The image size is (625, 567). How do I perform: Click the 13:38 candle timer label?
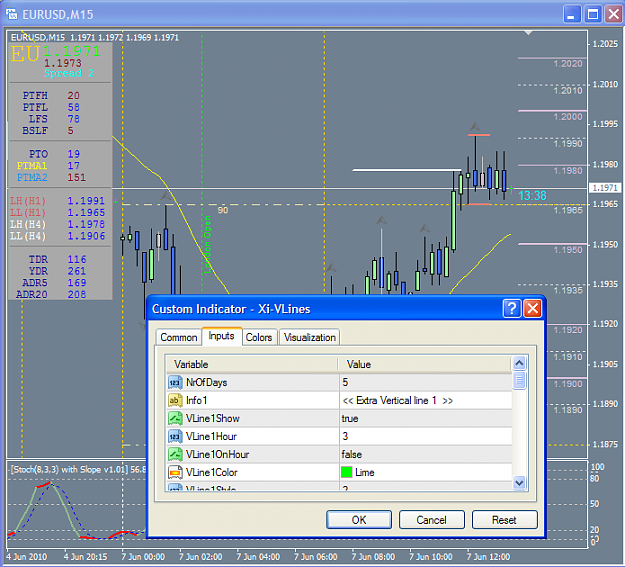pos(532,196)
